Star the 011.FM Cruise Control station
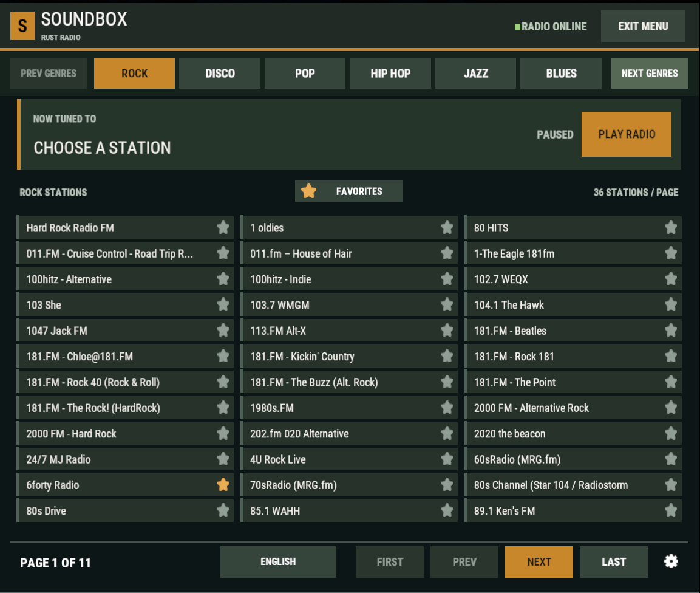700x593 pixels. coord(223,253)
